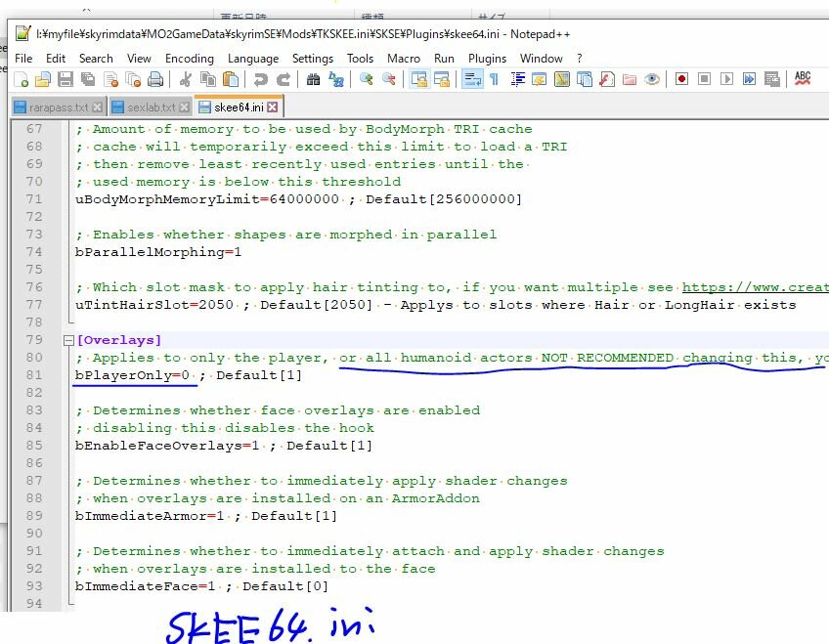The height and width of the screenshot is (644, 829).
Task: Open Replace with the Replace icon
Action: pyautogui.click(x=335, y=79)
